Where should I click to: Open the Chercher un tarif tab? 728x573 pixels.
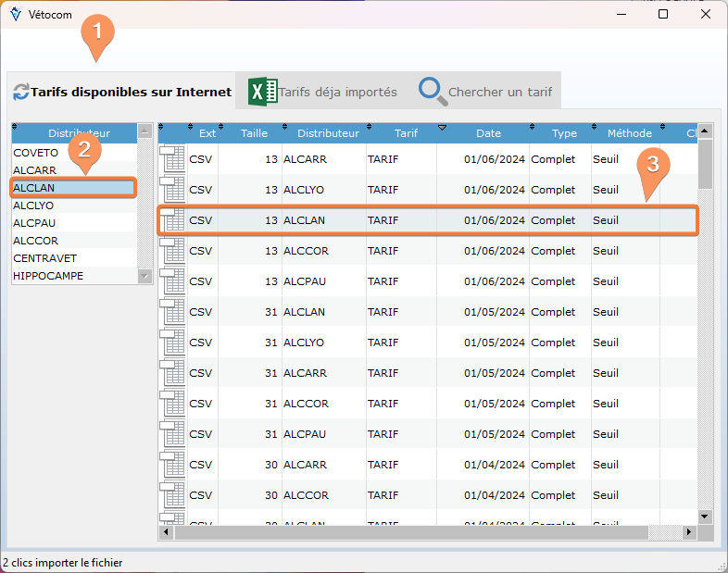coord(485,92)
